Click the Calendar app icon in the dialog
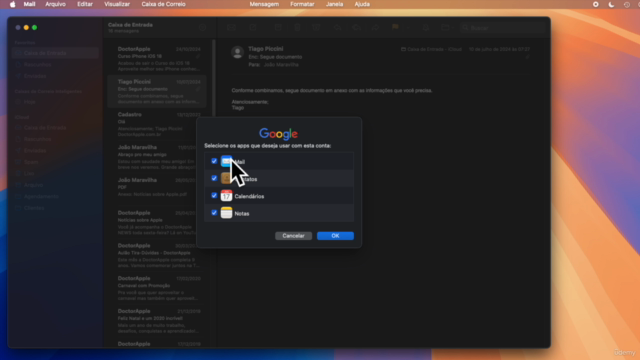640x360 pixels. 227,196
